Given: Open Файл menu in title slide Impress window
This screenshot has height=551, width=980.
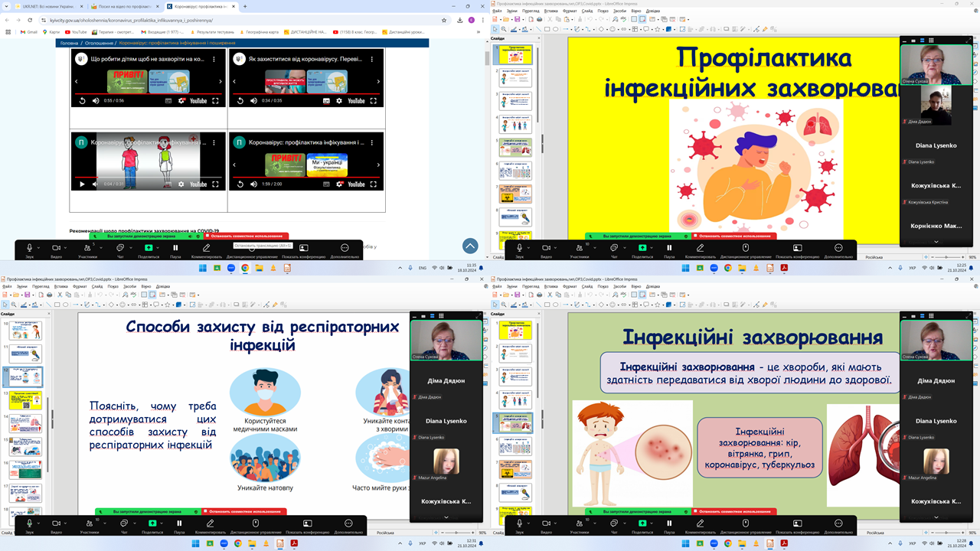Looking at the screenshot, I should click(x=497, y=11).
